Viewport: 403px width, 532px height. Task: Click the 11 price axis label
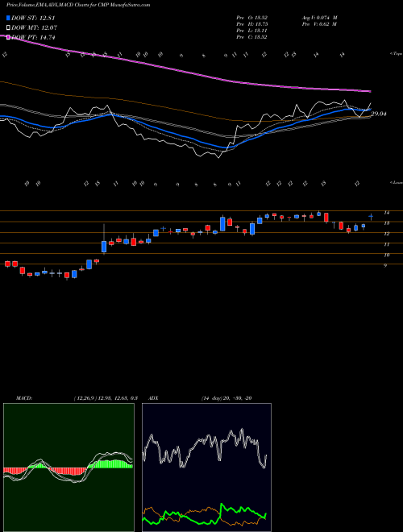coord(386,244)
